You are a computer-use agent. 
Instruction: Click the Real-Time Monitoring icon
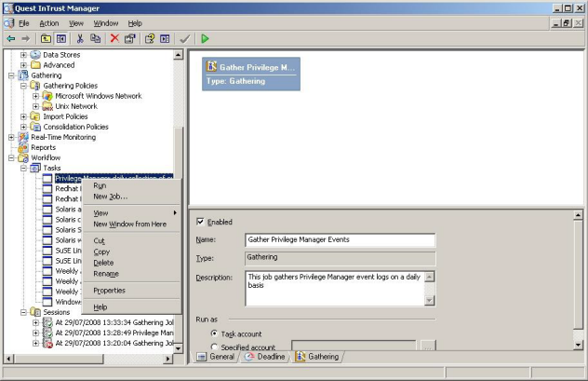23,137
